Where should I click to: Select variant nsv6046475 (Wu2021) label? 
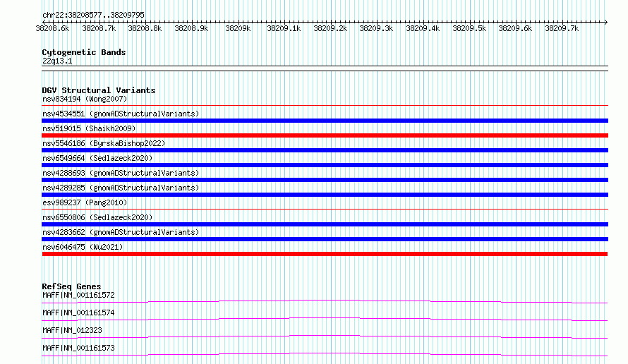pyautogui.click(x=83, y=247)
